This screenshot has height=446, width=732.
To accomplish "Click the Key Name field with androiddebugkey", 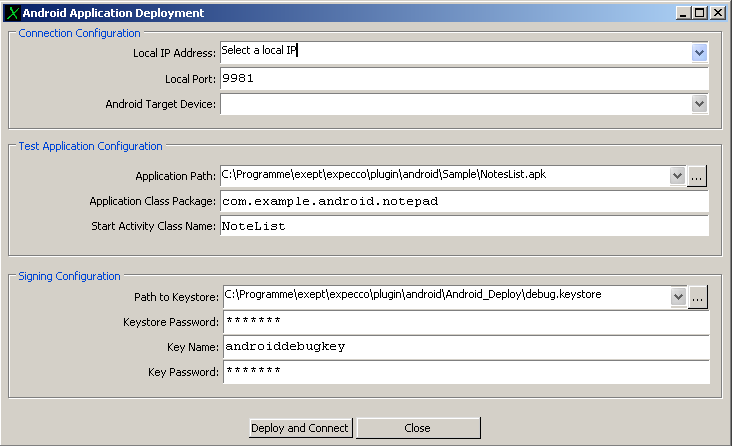I will click(463, 347).
